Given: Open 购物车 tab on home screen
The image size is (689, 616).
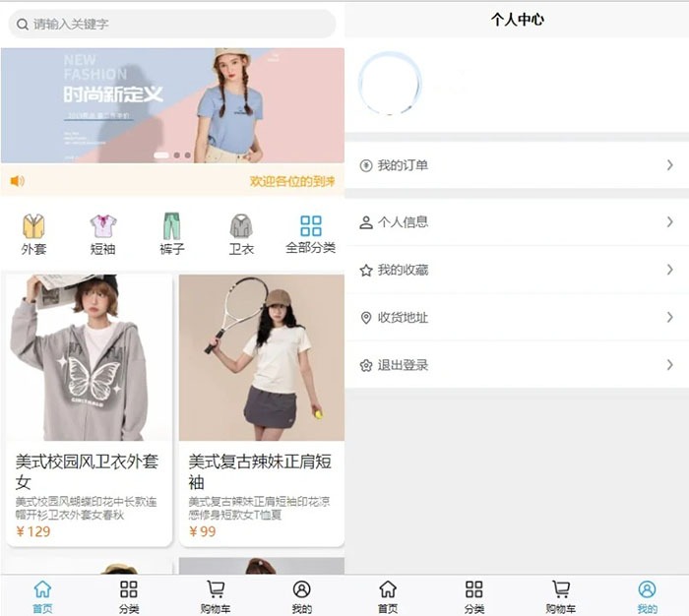Looking at the screenshot, I should 216,595.
